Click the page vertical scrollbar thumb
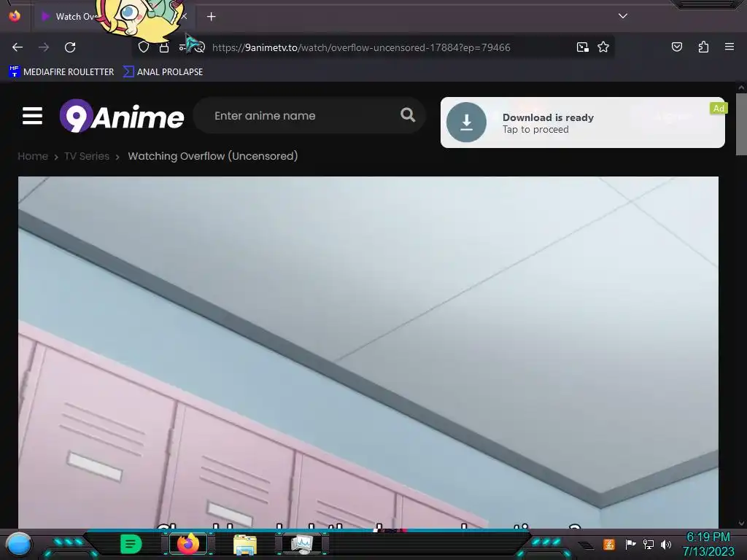 tap(741, 124)
